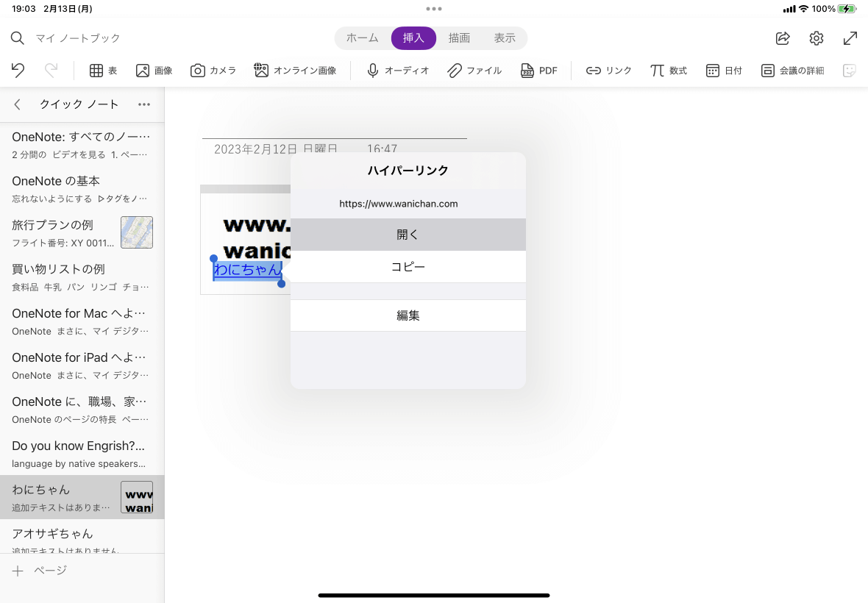
Task: Undo the last action
Action: [18, 71]
